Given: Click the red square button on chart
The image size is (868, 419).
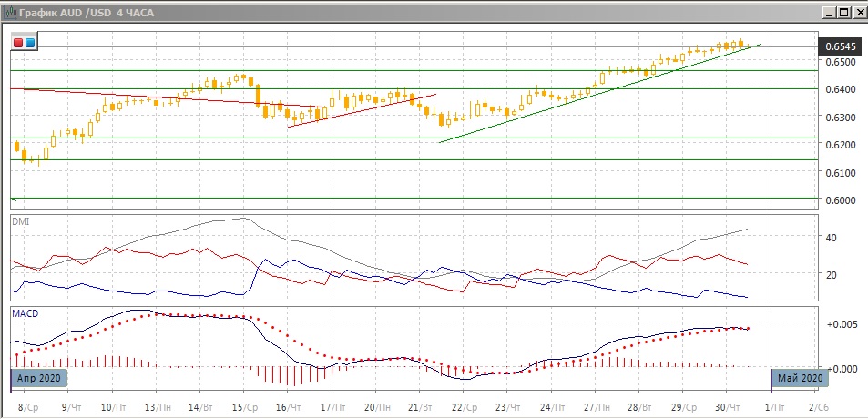Looking at the screenshot, I should tap(18, 42).
